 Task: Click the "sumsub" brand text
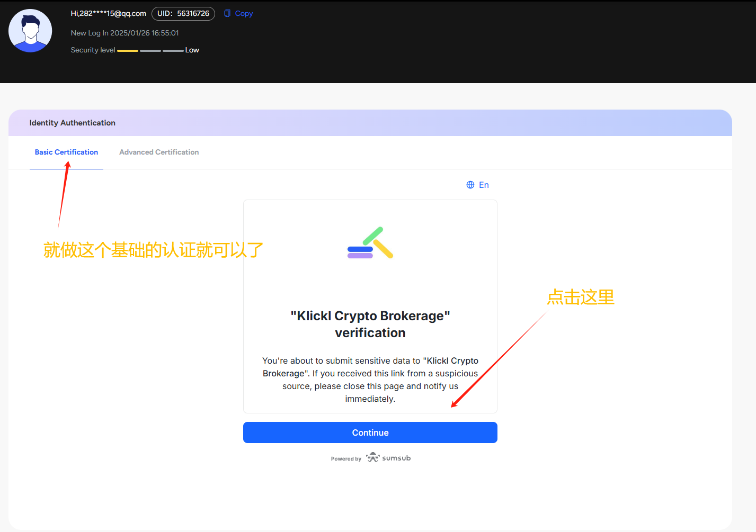(x=396, y=458)
